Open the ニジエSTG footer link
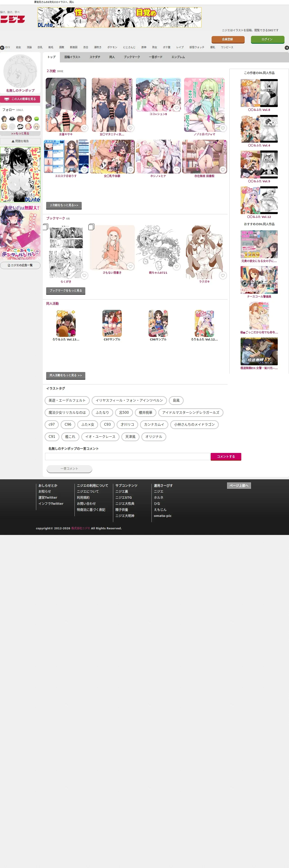Viewport: 289px width, 868px height. 124,498
